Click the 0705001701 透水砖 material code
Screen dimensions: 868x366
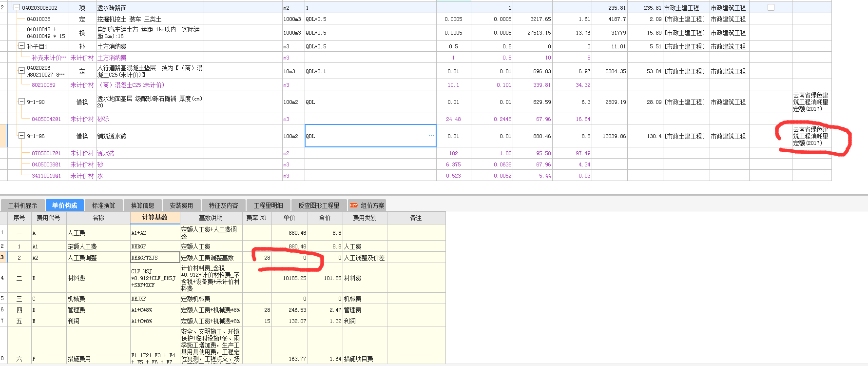click(46, 153)
